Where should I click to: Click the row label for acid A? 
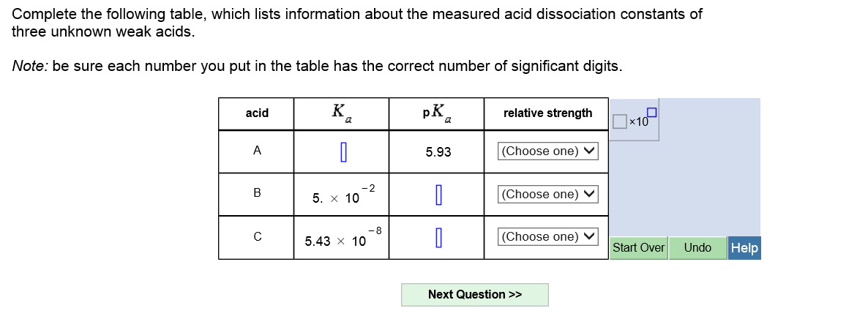tap(257, 150)
